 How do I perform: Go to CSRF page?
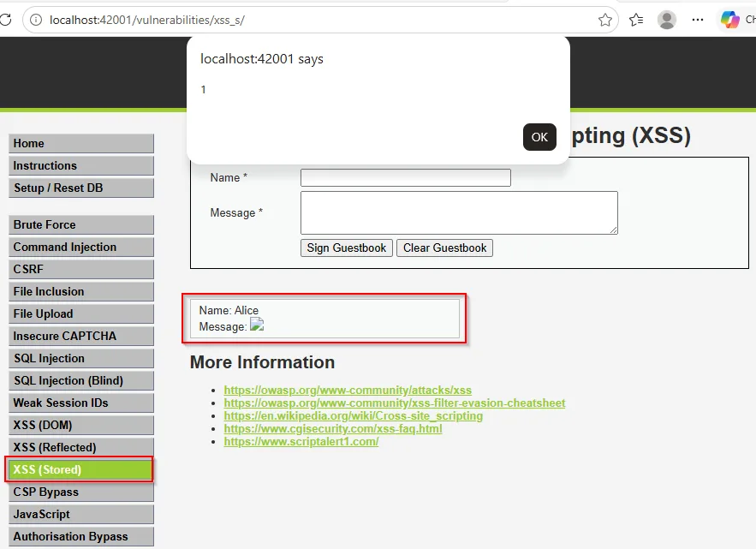[x=81, y=269]
